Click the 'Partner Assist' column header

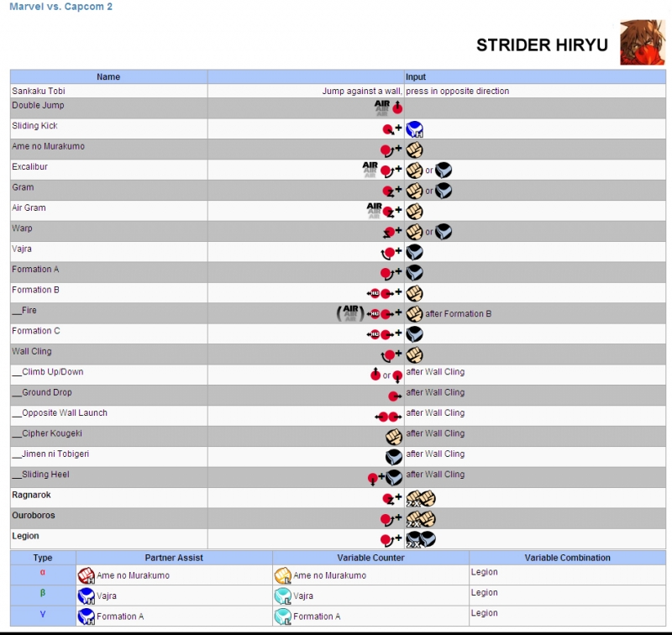tap(174, 558)
